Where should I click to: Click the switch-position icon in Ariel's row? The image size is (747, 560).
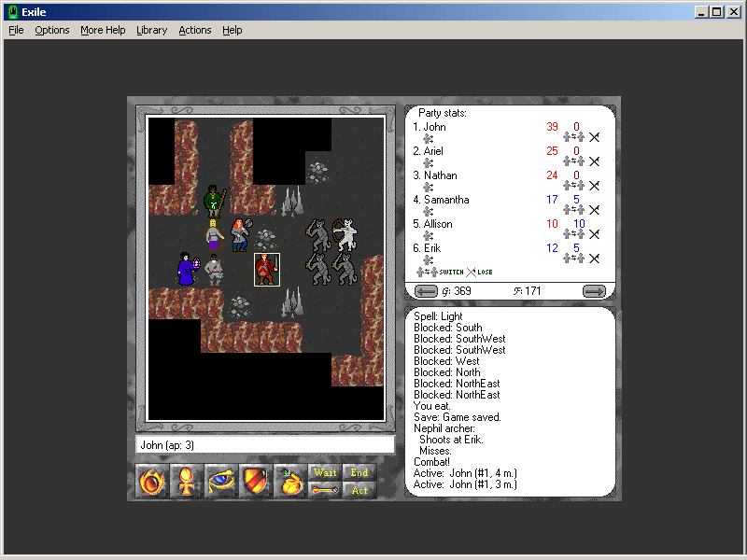573,161
